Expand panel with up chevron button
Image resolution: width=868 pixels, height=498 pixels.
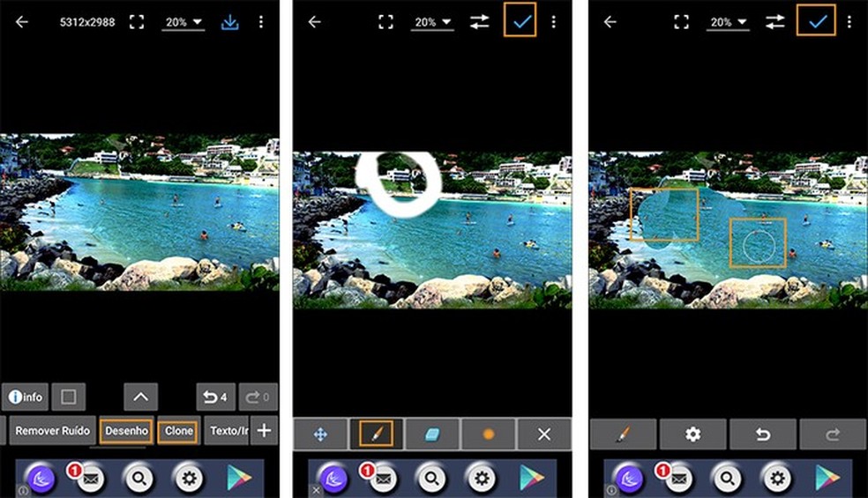click(140, 397)
